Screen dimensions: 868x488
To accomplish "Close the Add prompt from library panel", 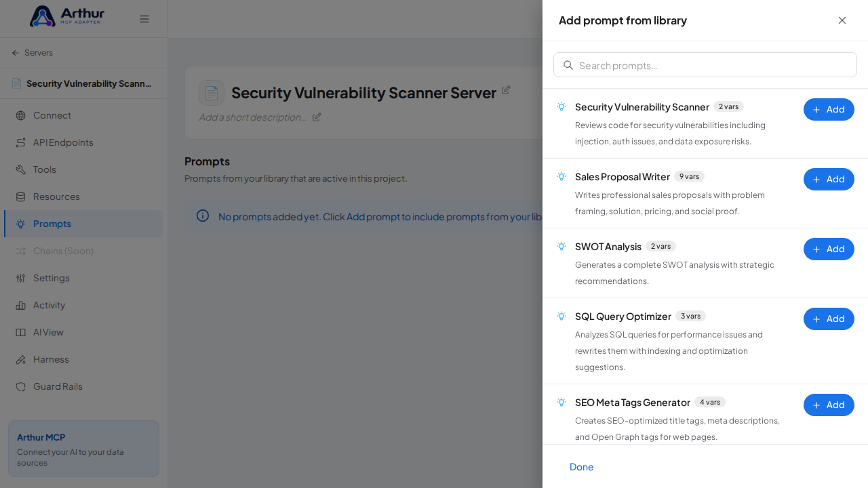I will 842,20.
